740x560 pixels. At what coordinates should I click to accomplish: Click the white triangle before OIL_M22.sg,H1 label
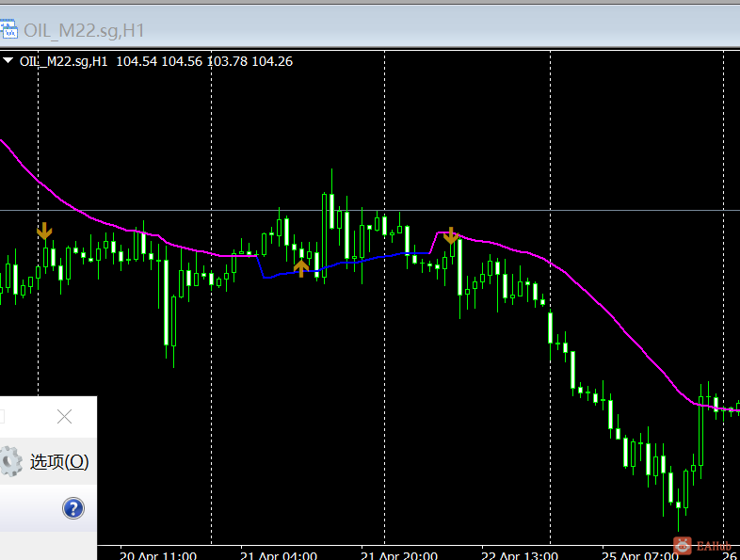[x=8, y=60]
